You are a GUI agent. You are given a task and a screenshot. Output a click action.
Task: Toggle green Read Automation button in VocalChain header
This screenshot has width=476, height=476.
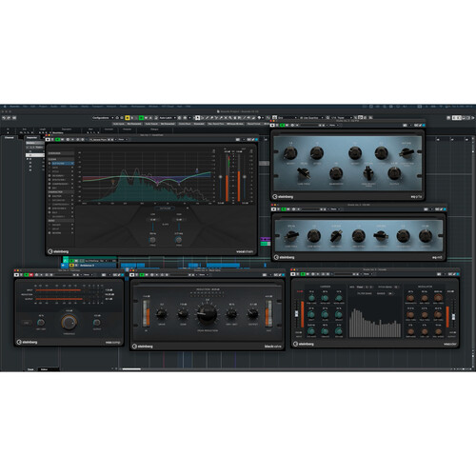[x=58, y=140]
